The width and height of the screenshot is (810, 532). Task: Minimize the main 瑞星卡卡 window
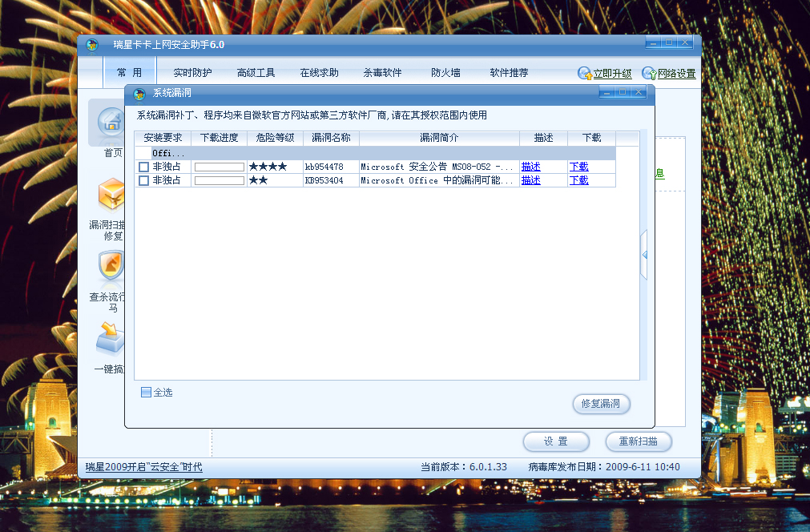(654, 43)
